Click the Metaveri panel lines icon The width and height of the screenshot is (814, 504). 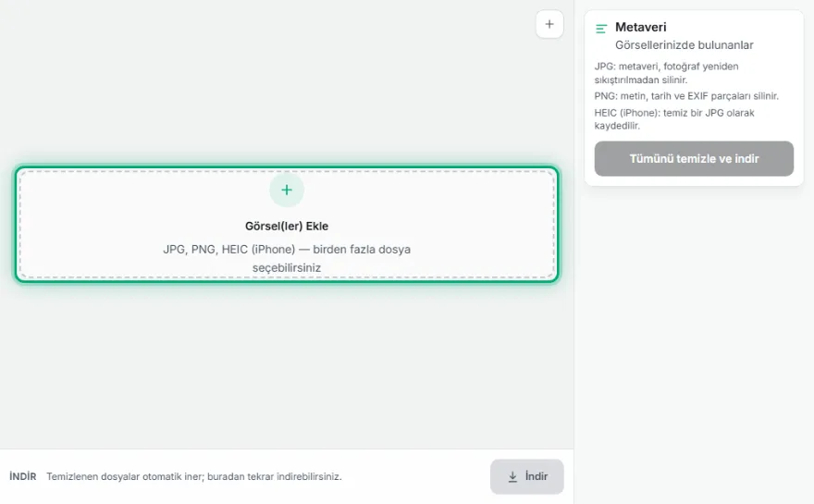click(601, 29)
